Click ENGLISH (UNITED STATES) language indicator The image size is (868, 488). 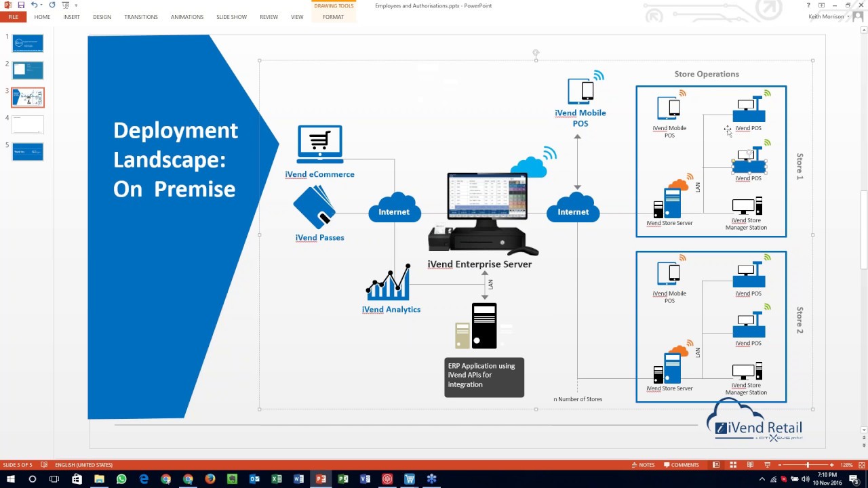point(84,465)
